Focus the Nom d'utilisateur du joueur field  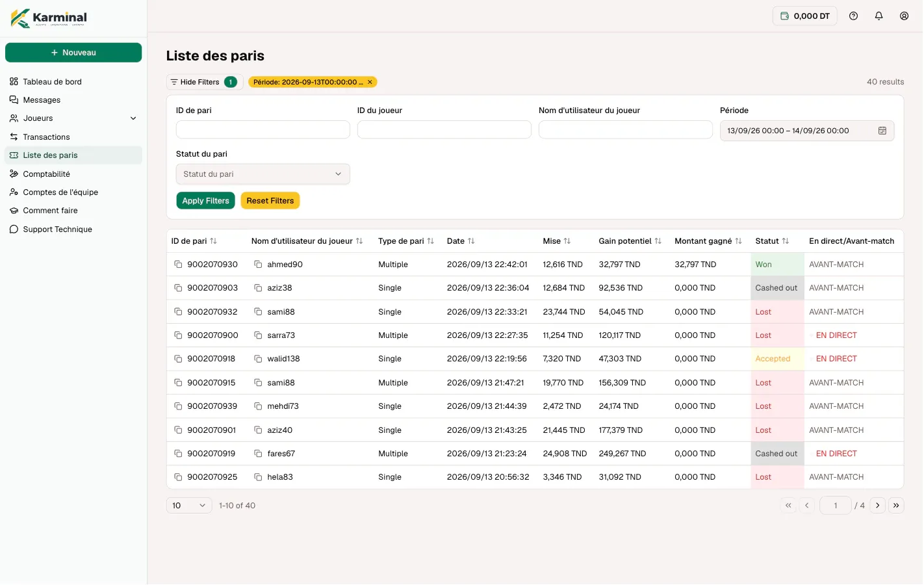(626, 130)
